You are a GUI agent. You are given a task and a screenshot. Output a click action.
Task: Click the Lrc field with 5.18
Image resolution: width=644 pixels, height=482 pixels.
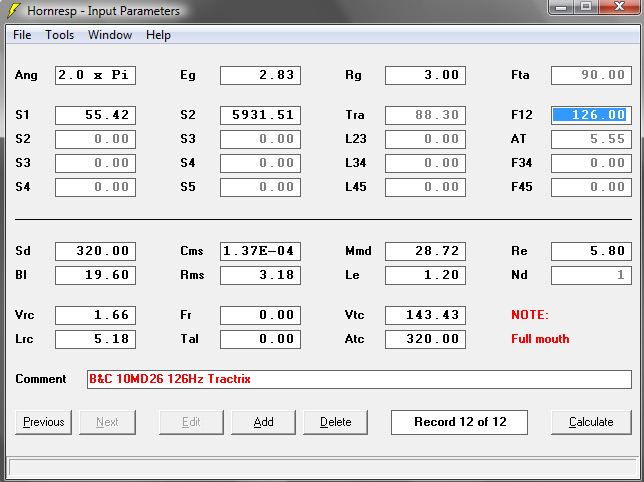click(x=95, y=339)
